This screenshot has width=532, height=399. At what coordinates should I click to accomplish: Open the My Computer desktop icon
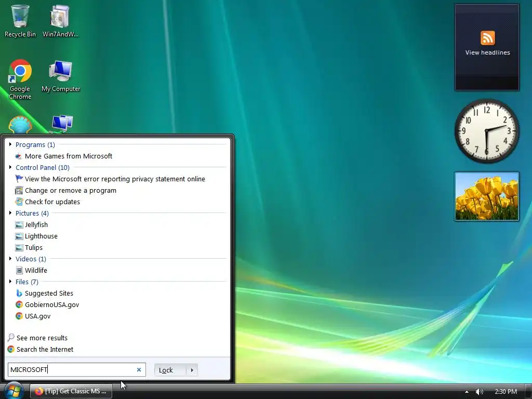61,76
